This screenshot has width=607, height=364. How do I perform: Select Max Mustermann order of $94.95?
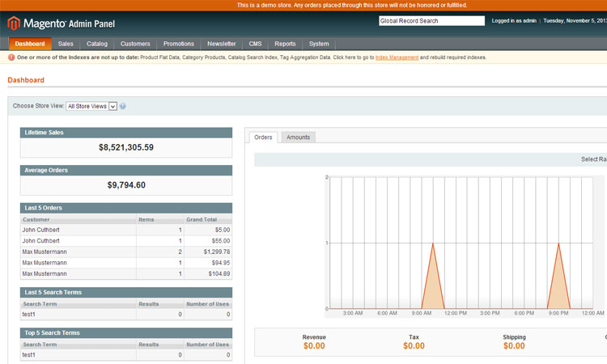126,263
